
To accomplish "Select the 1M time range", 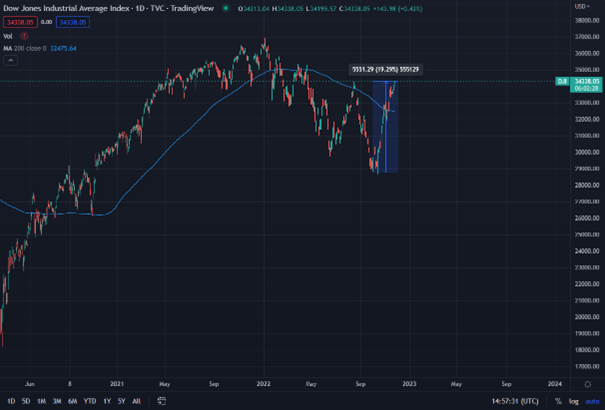I will point(41,401).
